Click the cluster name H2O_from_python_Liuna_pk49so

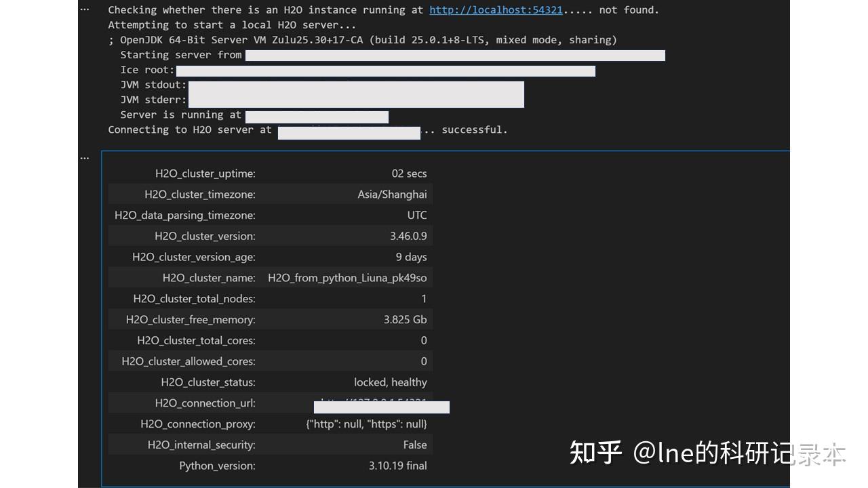coord(347,278)
